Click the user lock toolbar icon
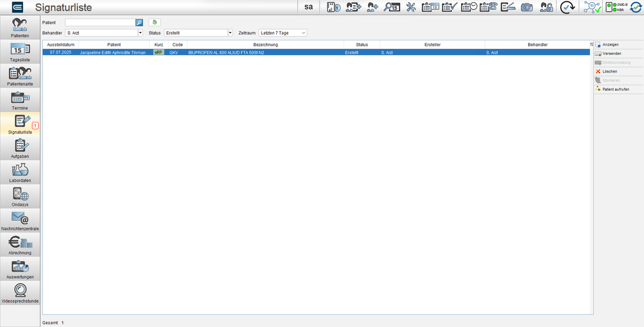 [x=546, y=7]
